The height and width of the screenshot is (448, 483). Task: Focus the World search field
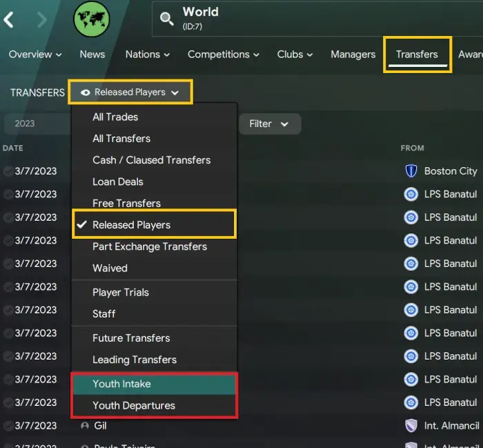tap(317, 19)
